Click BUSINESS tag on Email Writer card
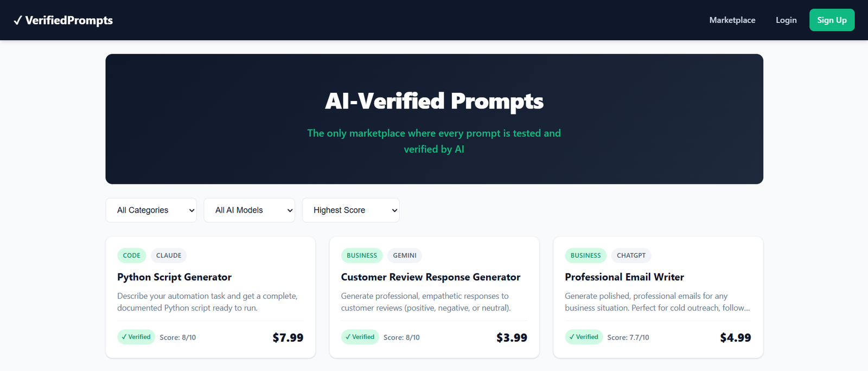868x371 pixels. (x=585, y=255)
